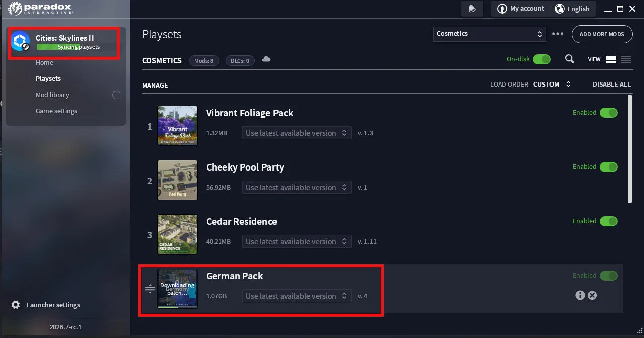Click the Launcher settings gear icon

[16, 305]
